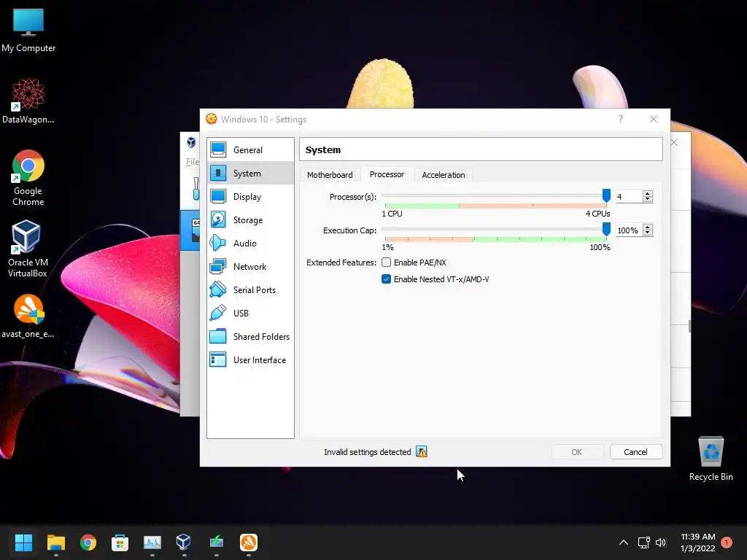The height and width of the screenshot is (560, 747).
Task: Open the clock and date in the taskbar
Action: (698, 542)
